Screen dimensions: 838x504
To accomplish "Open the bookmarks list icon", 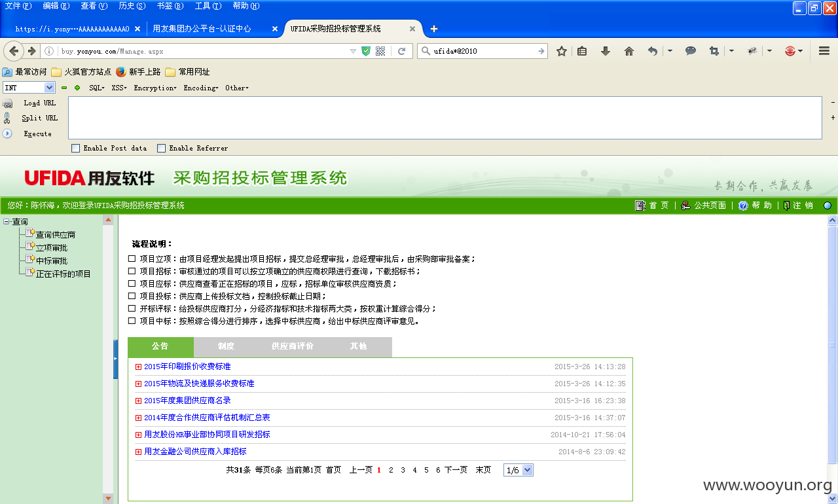I will (x=582, y=51).
